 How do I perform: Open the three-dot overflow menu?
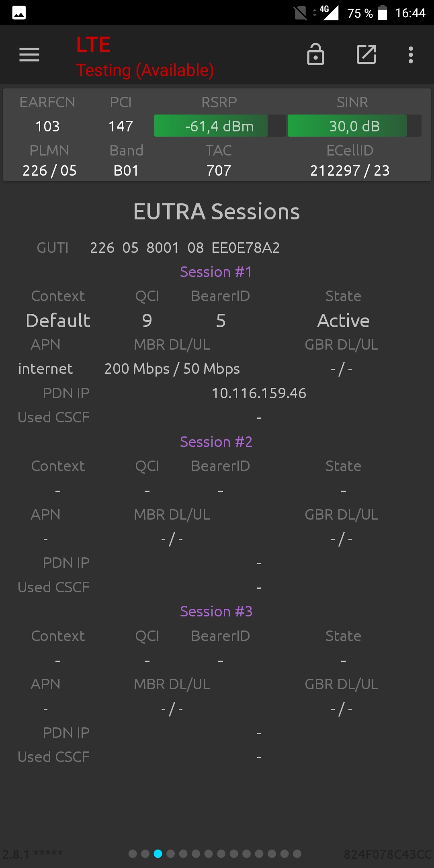[x=411, y=55]
